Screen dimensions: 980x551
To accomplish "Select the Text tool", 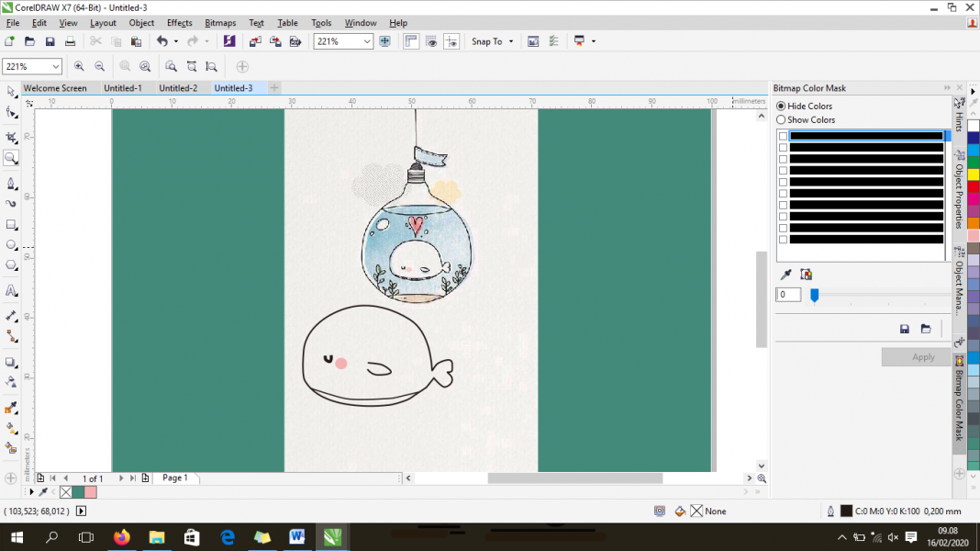I will coord(11,290).
